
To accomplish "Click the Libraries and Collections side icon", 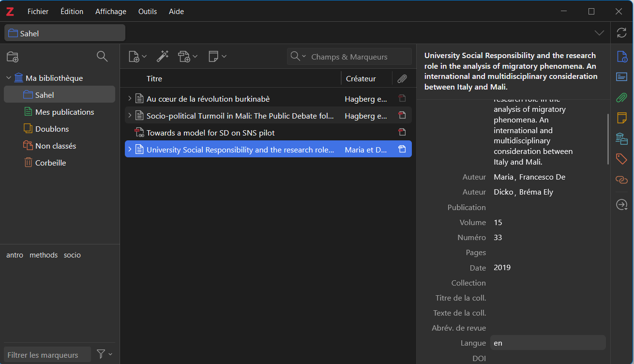I will pyautogui.click(x=621, y=138).
